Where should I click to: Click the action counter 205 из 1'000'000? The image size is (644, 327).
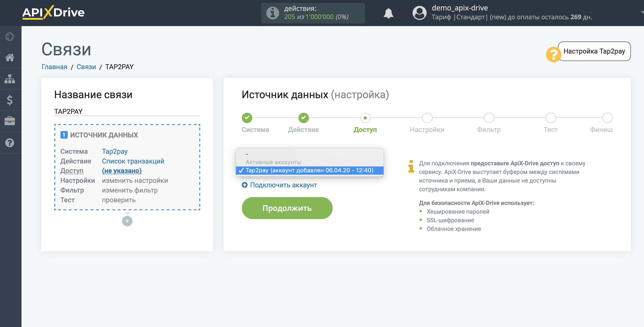[316, 17]
